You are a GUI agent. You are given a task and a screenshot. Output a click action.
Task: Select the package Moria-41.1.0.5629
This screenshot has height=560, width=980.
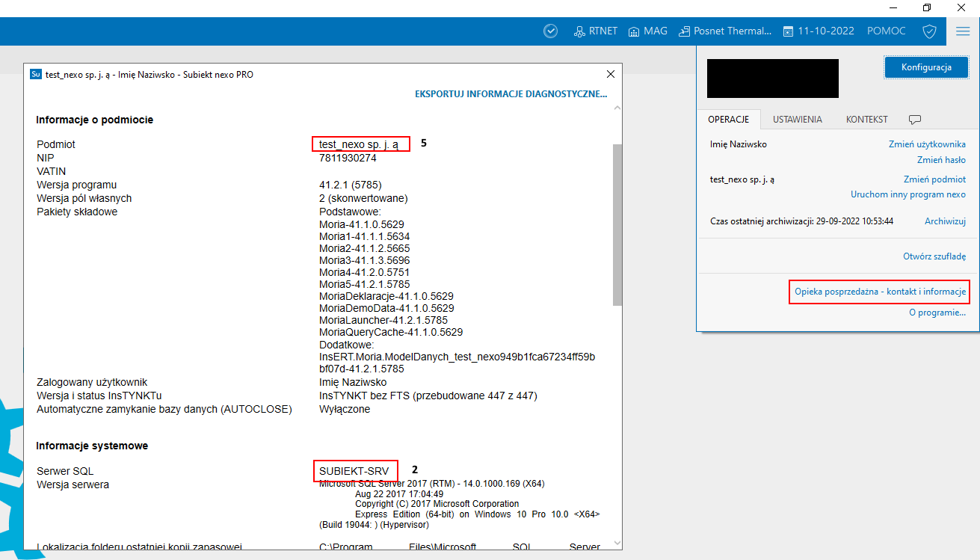point(362,224)
